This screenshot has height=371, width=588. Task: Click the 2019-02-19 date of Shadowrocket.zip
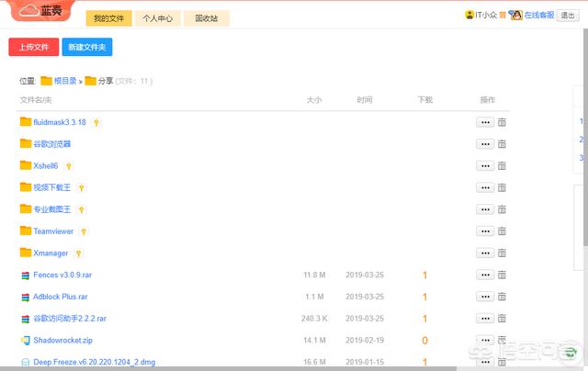(x=365, y=340)
